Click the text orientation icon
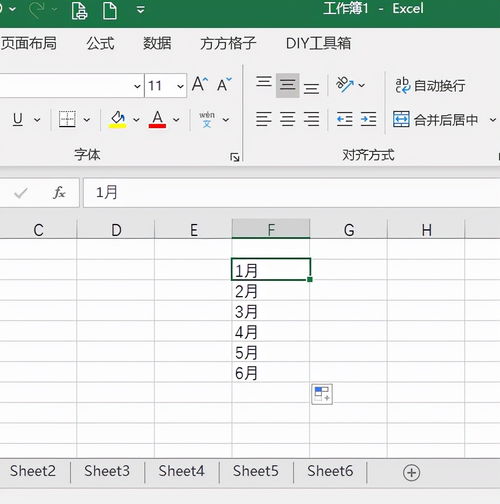Image resolution: width=500 pixels, height=504 pixels. tap(345, 85)
